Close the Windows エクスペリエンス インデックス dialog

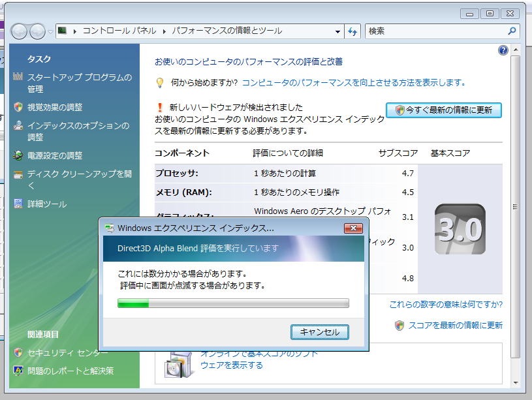353,228
